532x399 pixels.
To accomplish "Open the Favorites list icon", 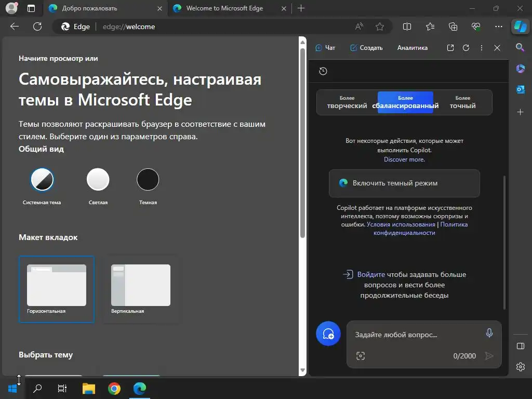I will click(x=430, y=26).
